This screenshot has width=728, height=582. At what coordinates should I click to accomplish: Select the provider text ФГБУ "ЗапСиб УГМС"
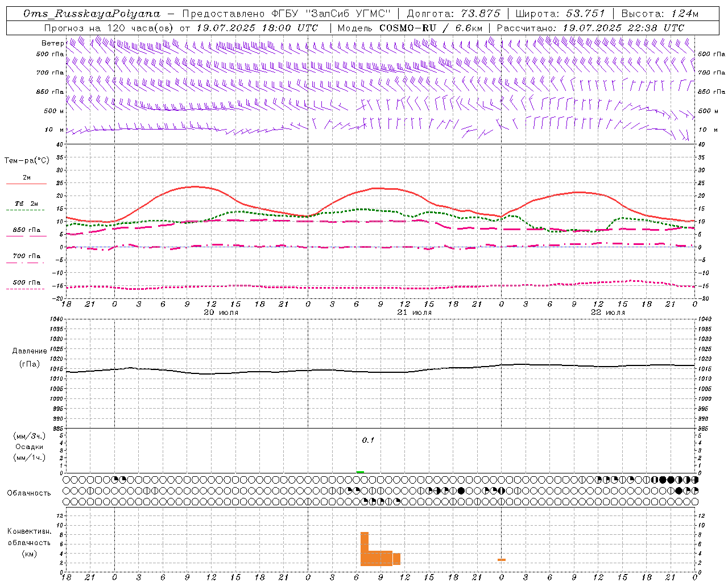point(332,14)
